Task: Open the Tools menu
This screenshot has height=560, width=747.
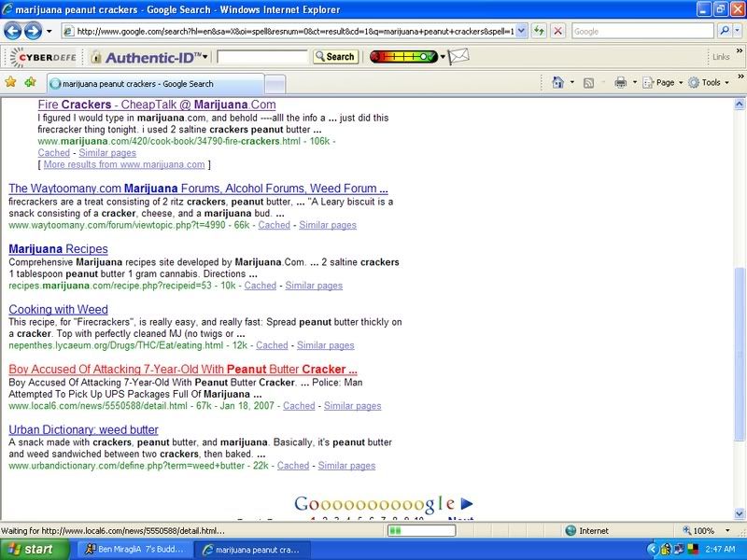Action: click(709, 83)
